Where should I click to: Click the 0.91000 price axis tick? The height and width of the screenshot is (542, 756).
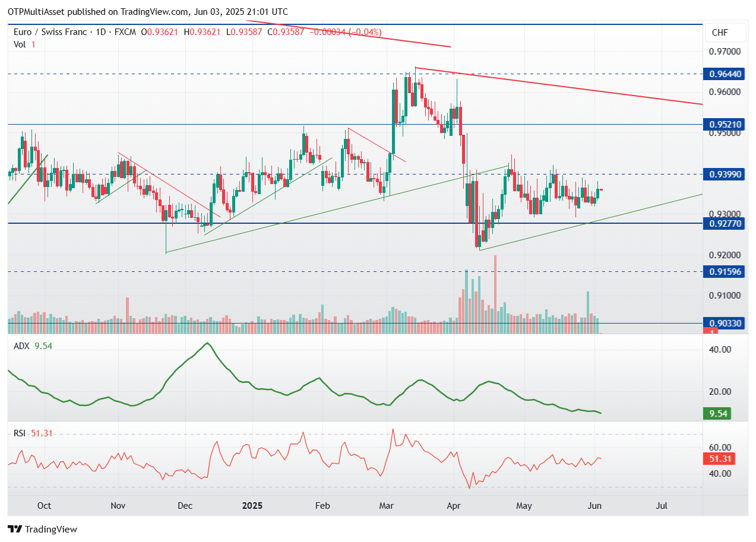[x=725, y=295]
